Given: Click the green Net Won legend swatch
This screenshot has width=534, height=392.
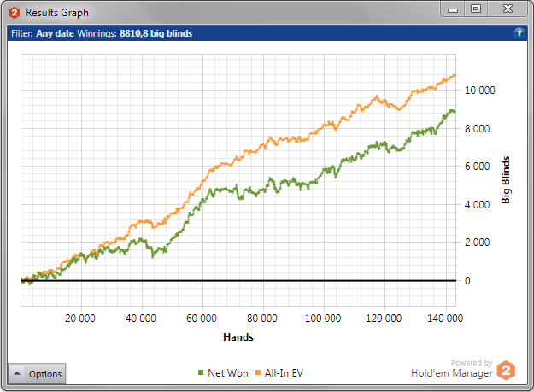Looking at the screenshot, I should tap(201, 372).
